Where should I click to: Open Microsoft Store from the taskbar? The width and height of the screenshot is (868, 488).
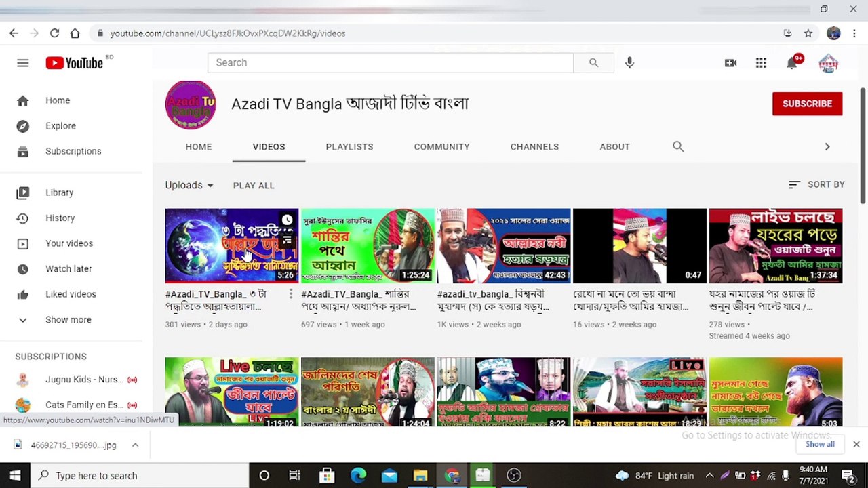point(327,476)
